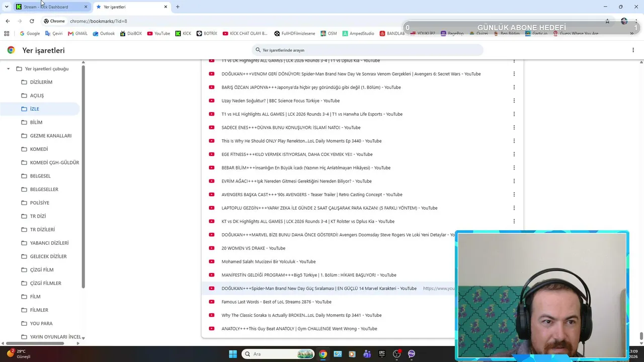Screen dimensions: 644x362
Task: Open more actions for LAPTOPLU GEZGİN bookmark
Action: coord(514,208)
